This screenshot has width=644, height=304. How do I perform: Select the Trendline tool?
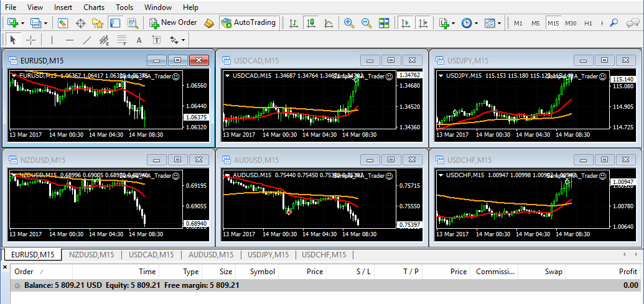click(87, 40)
